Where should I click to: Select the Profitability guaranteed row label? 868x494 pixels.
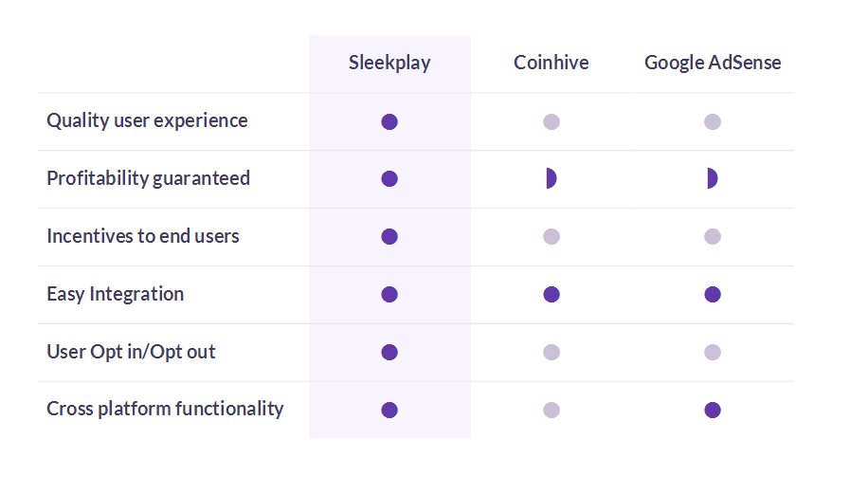(x=148, y=178)
